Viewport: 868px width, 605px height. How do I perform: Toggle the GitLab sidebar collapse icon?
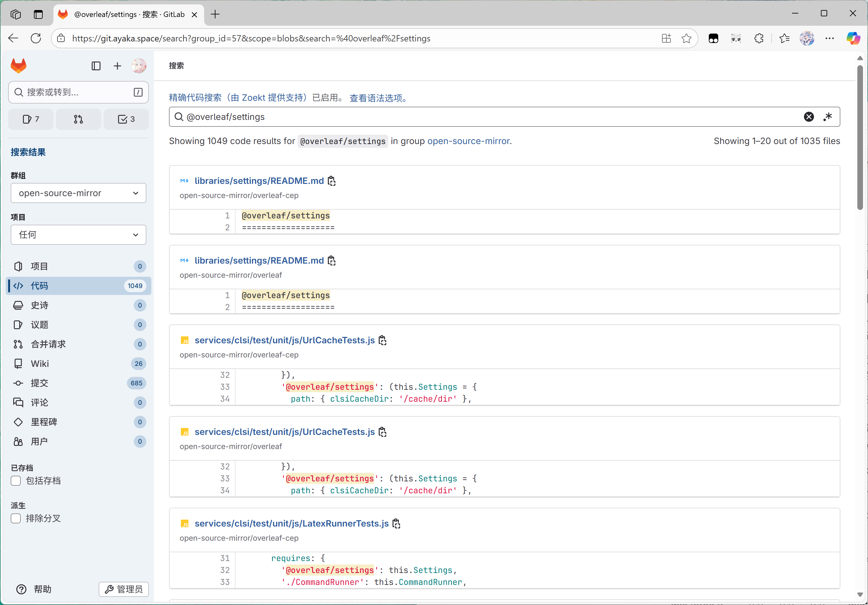96,66
